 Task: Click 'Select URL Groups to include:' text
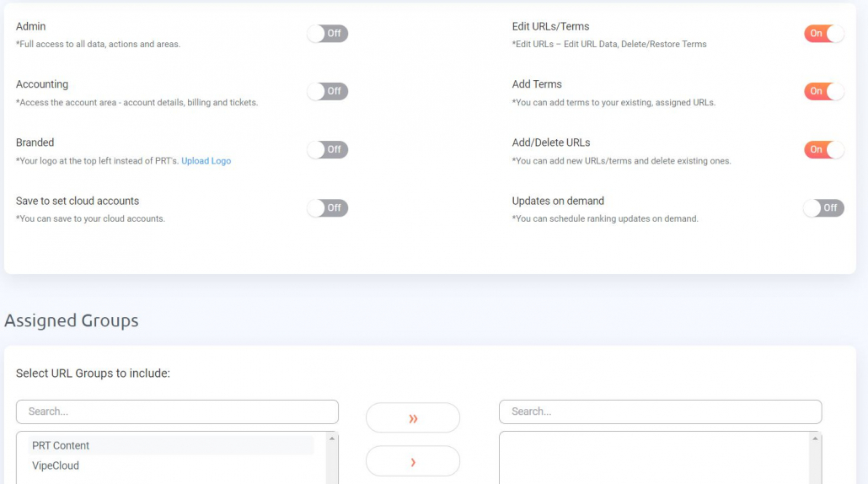click(93, 374)
